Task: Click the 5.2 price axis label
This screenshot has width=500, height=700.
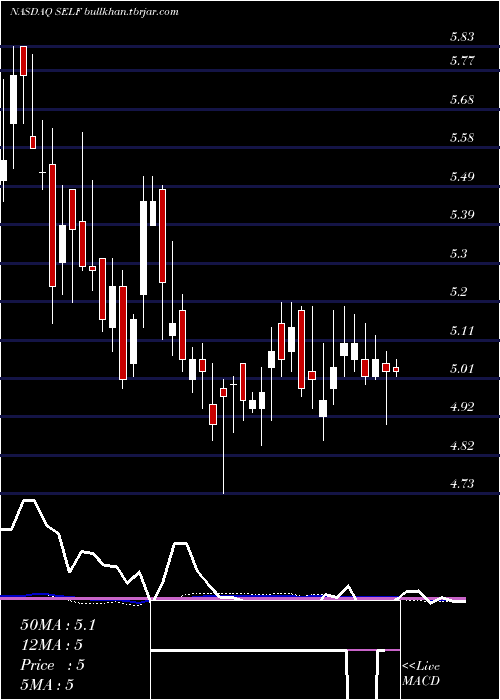Action: coord(458,292)
